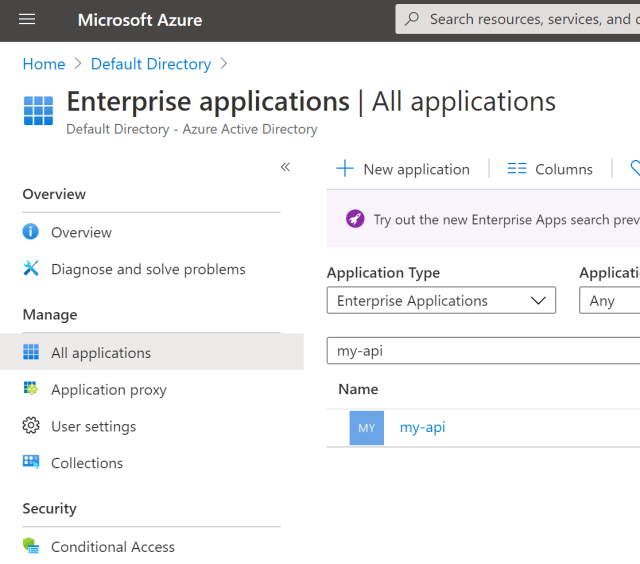Go to Home breadcrumb link
The width and height of the screenshot is (640, 564).
click(44, 64)
